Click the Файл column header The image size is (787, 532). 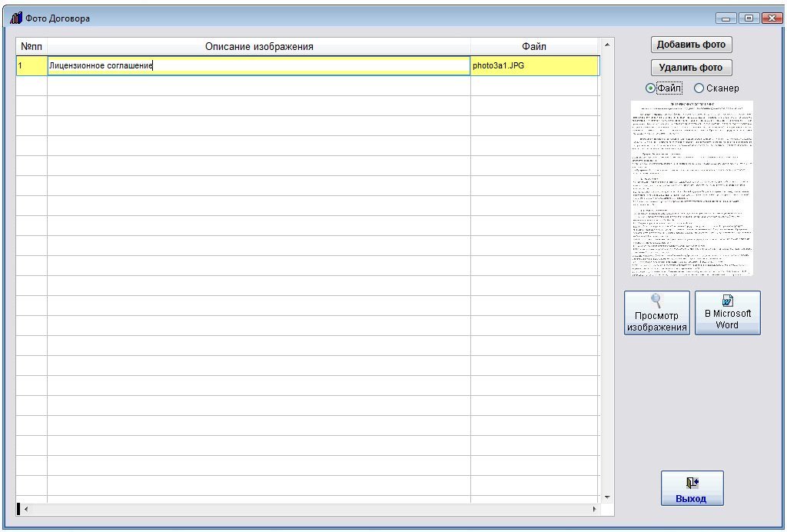click(x=534, y=47)
